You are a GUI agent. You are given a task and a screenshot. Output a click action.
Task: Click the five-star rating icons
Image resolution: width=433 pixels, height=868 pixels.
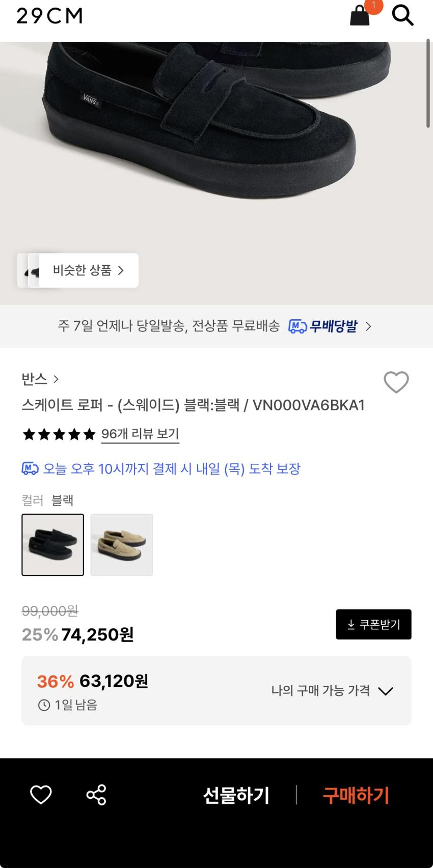pyautogui.click(x=59, y=434)
